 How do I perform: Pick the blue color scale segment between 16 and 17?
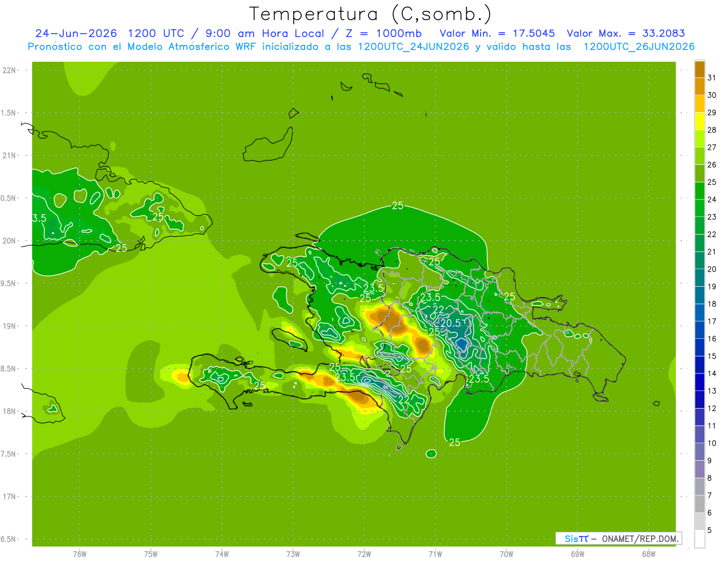pos(699,330)
